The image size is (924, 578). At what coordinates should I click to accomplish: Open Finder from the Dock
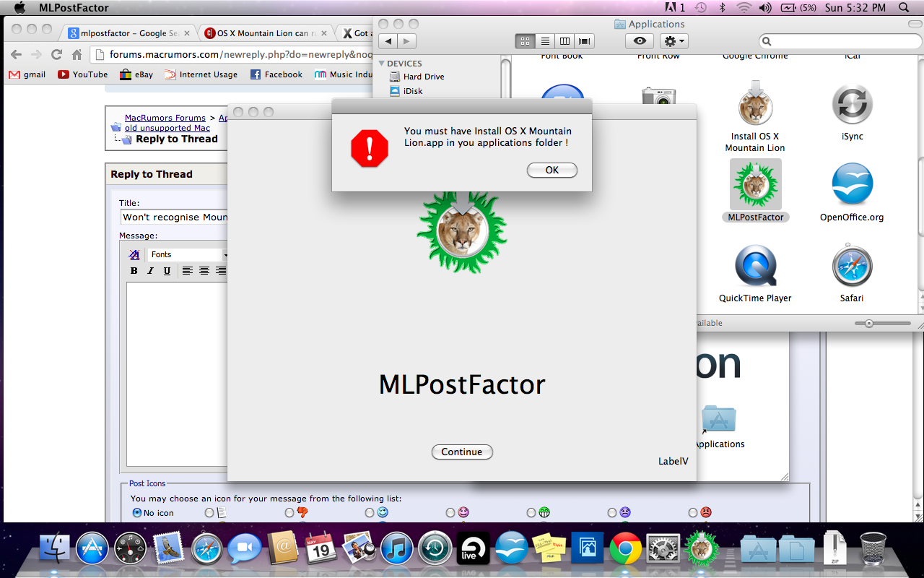point(54,548)
